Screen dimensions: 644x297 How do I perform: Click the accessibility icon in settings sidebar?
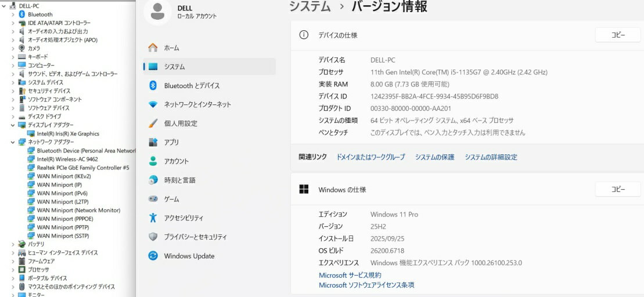[153, 218]
